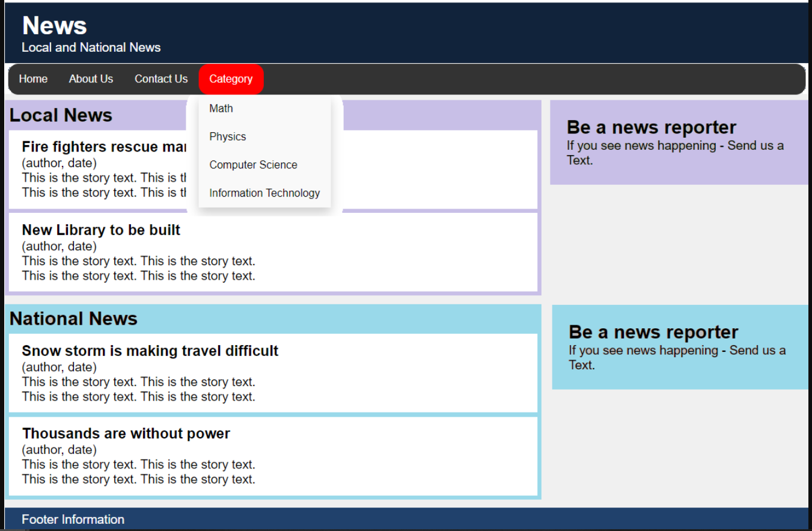Image resolution: width=812 pixels, height=531 pixels.
Task: Click "(author, date)" under Thousands are without power
Action: (60, 450)
